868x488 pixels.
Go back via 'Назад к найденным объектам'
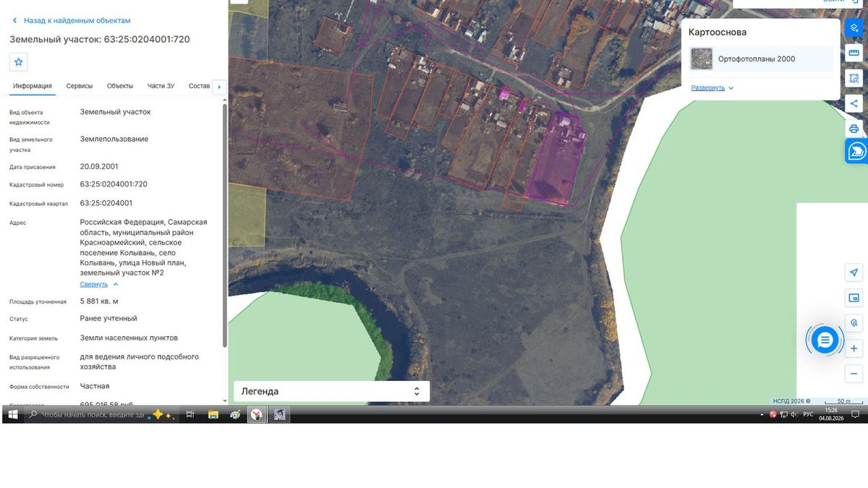click(x=77, y=21)
